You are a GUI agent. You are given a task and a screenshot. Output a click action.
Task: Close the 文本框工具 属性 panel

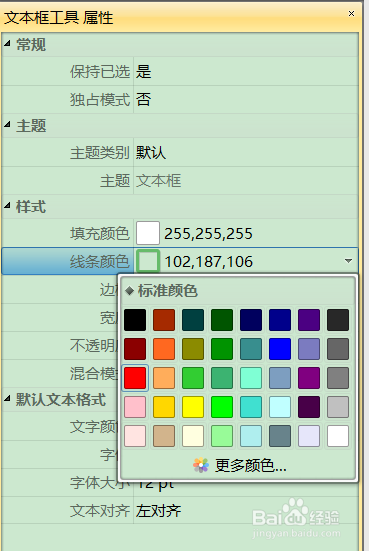point(351,13)
